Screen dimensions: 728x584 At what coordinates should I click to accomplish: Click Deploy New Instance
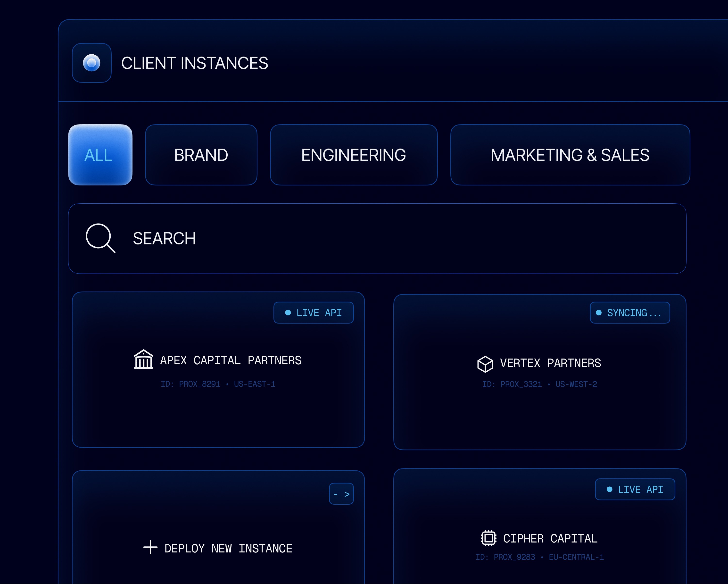coord(228,548)
